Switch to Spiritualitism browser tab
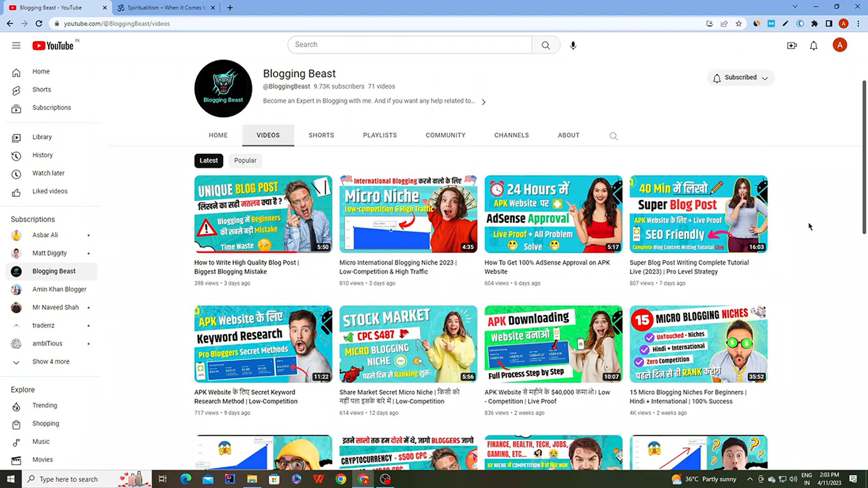The width and height of the screenshot is (868, 488). point(165,8)
